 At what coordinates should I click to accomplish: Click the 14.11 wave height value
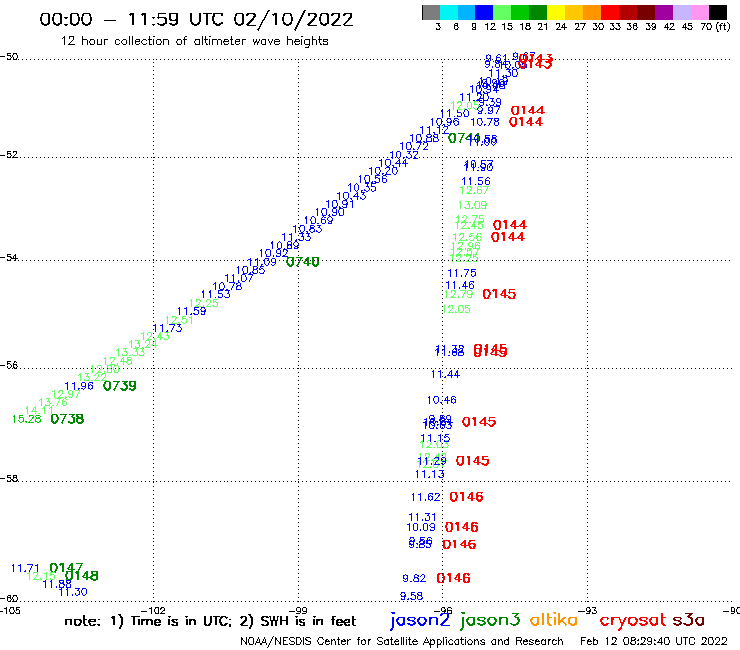[39, 410]
